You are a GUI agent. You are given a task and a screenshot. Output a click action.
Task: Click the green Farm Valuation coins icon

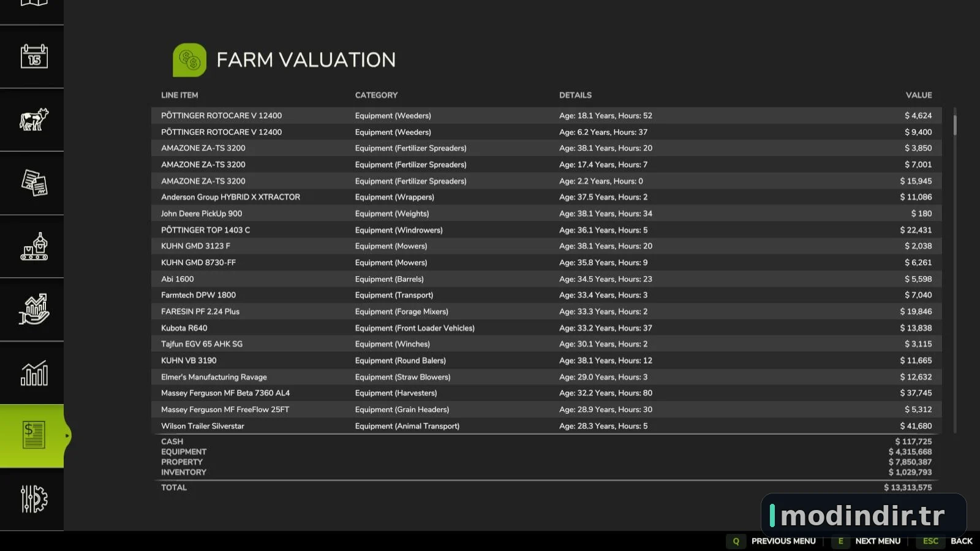pos(189,60)
